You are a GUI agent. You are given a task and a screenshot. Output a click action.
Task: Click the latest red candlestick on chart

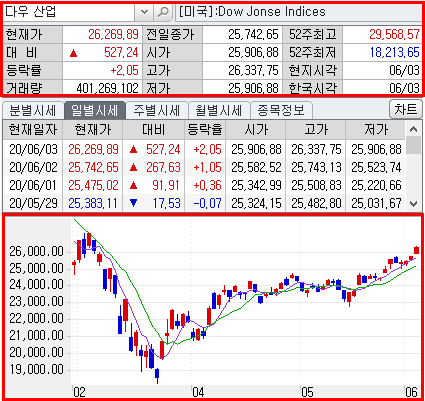416,250
